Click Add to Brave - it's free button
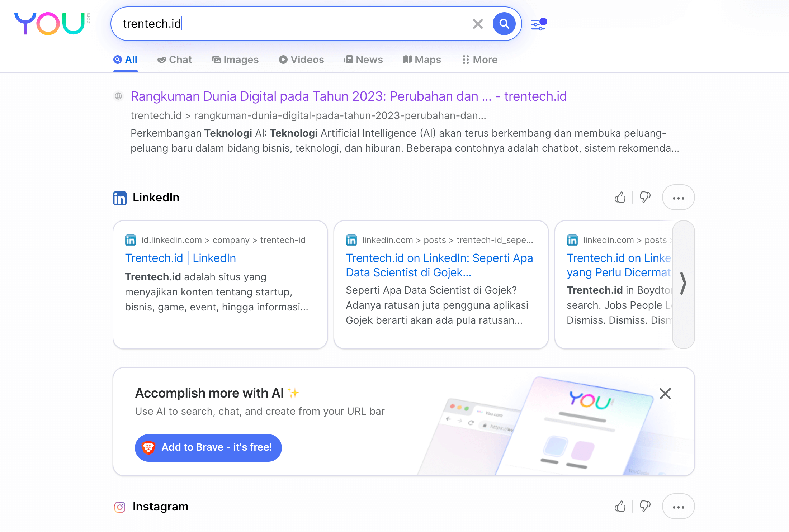Screen dimensions: 789x532 (x=208, y=447)
